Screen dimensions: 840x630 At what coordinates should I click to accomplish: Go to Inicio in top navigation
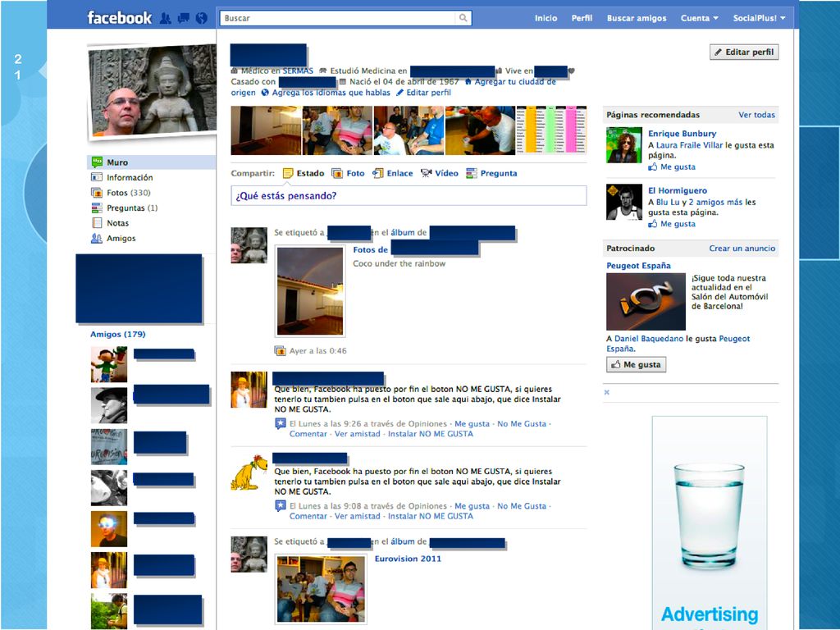546,18
